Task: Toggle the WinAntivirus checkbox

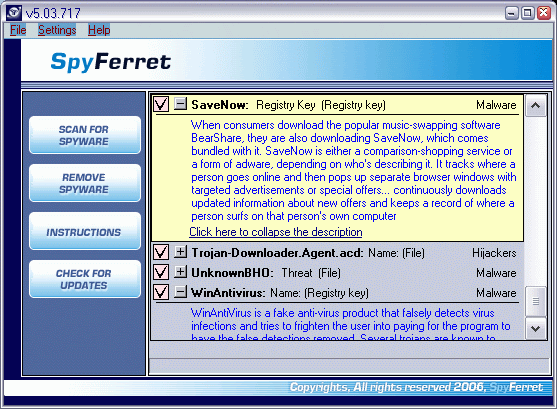Action: [161, 292]
